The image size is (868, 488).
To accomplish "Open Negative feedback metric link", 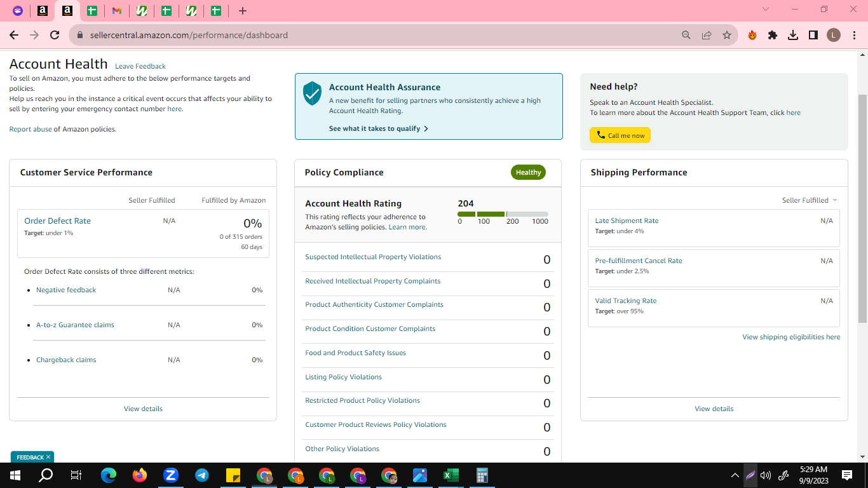I will 66,290.
